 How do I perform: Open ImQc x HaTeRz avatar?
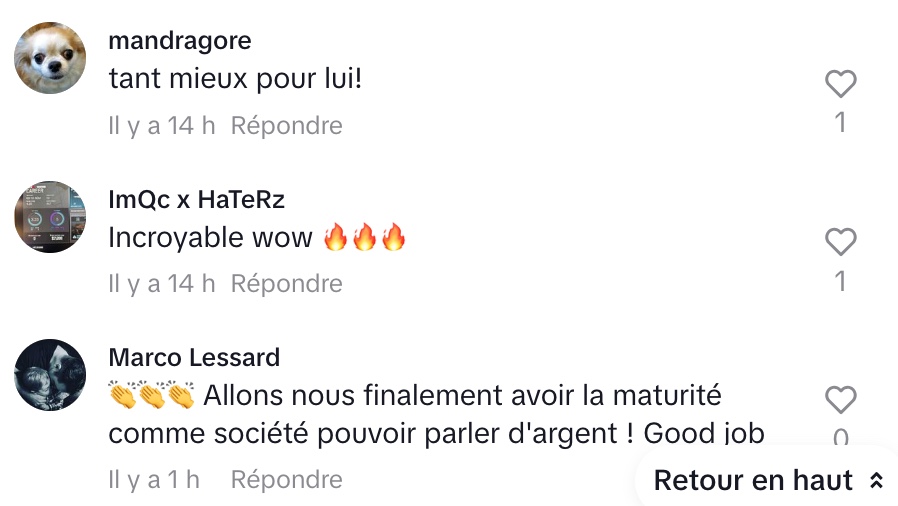50,216
